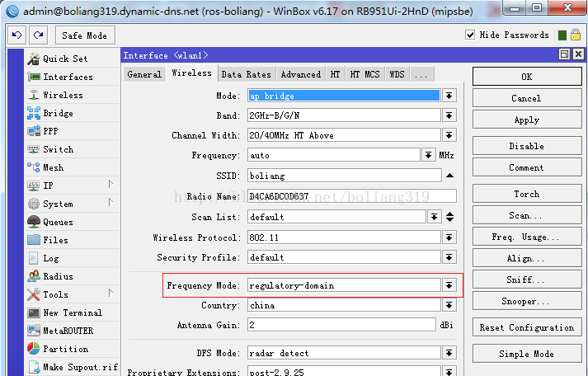The height and width of the screenshot is (376, 588).
Task: Click the Torch button
Action: [x=527, y=194]
